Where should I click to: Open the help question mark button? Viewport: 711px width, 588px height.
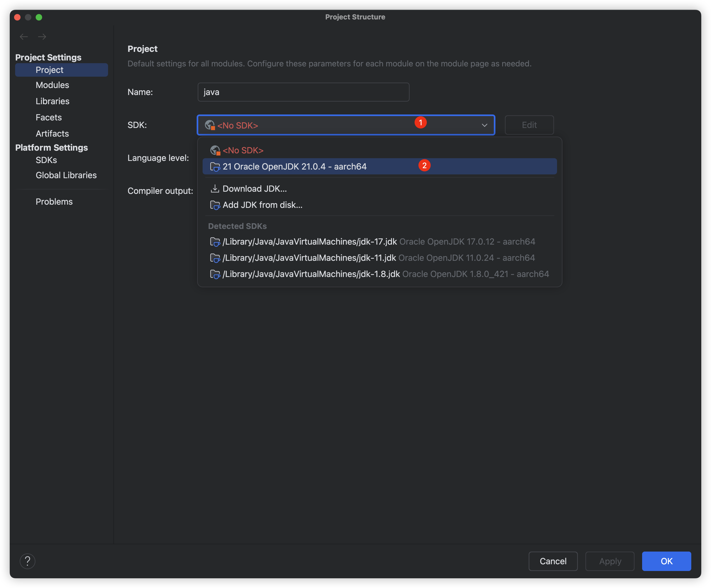click(28, 561)
